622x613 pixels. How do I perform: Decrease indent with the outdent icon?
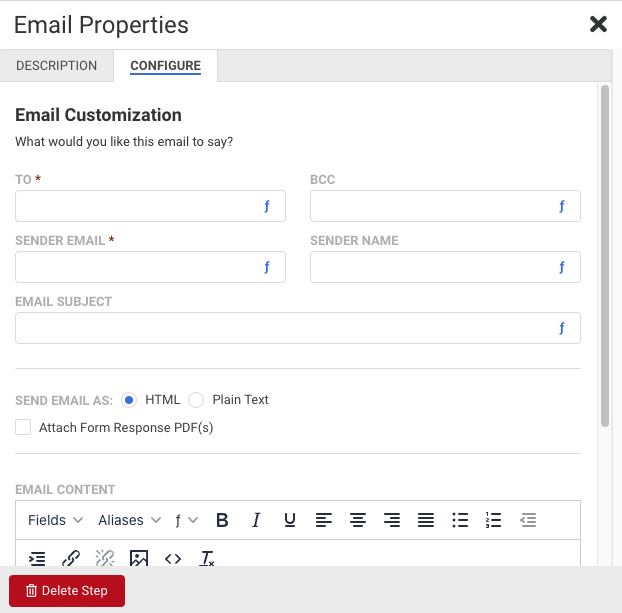coord(528,520)
